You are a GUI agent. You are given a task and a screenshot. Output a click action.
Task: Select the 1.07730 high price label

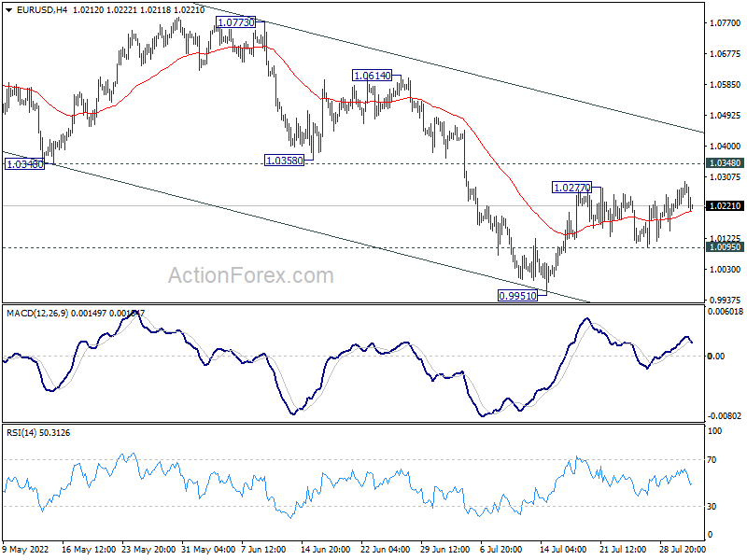coord(236,22)
